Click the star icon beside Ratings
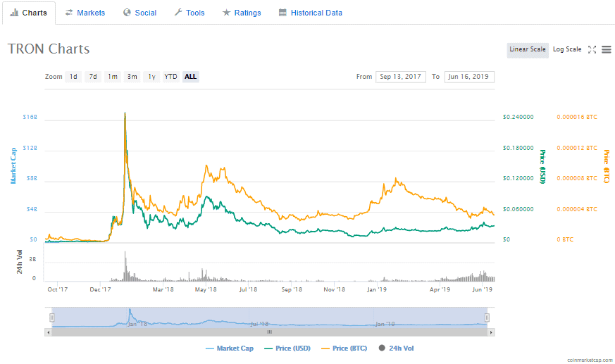Image resolution: width=615 pixels, height=364 pixels. pos(226,13)
